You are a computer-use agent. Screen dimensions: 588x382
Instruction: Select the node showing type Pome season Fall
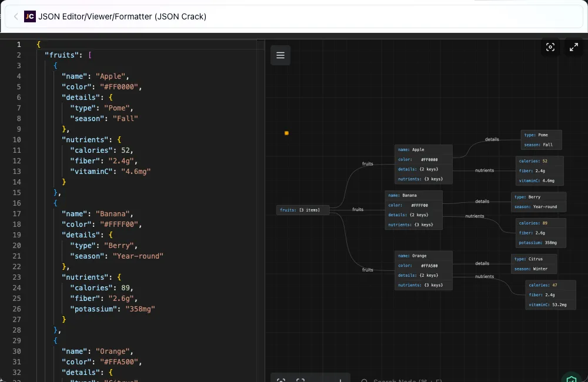click(x=541, y=140)
